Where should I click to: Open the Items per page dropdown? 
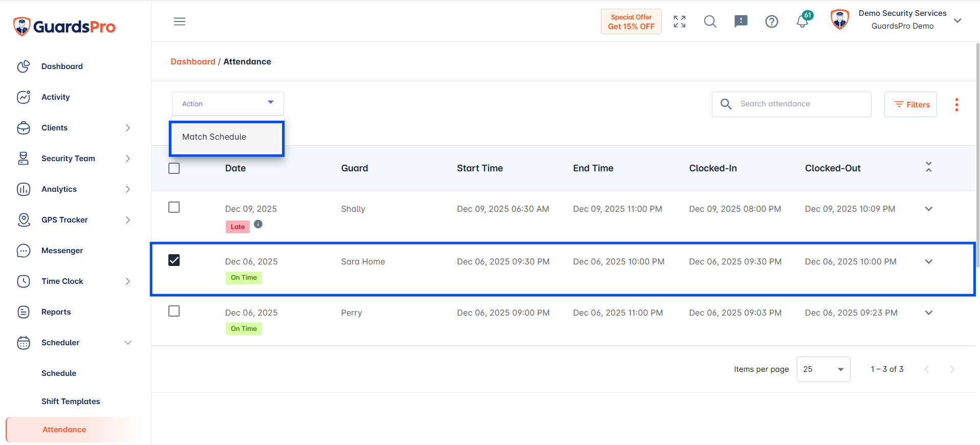point(823,369)
